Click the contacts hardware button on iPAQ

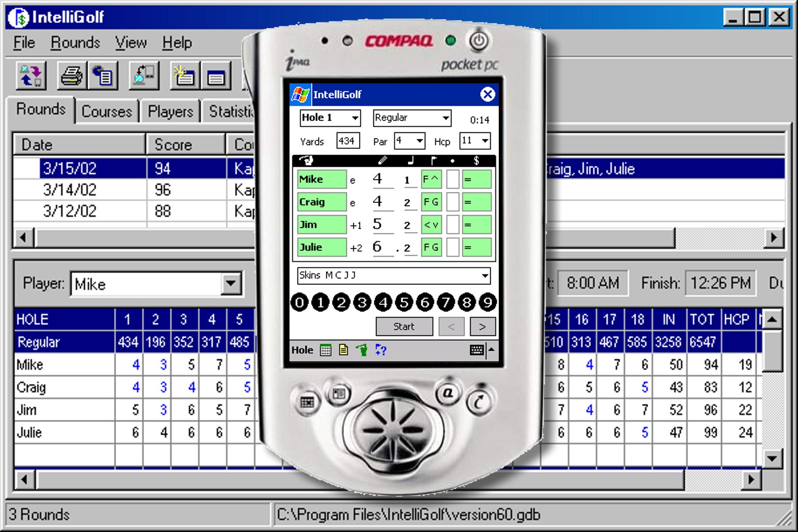point(339,394)
